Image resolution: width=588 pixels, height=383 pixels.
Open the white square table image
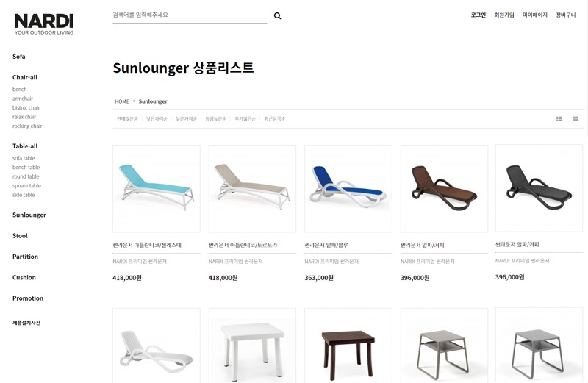click(x=252, y=346)
